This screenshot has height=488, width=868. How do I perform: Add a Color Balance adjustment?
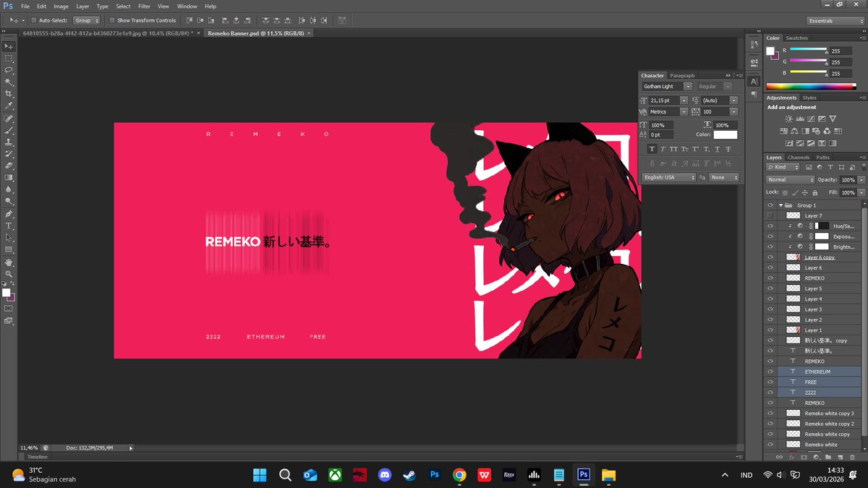[794, 131]
